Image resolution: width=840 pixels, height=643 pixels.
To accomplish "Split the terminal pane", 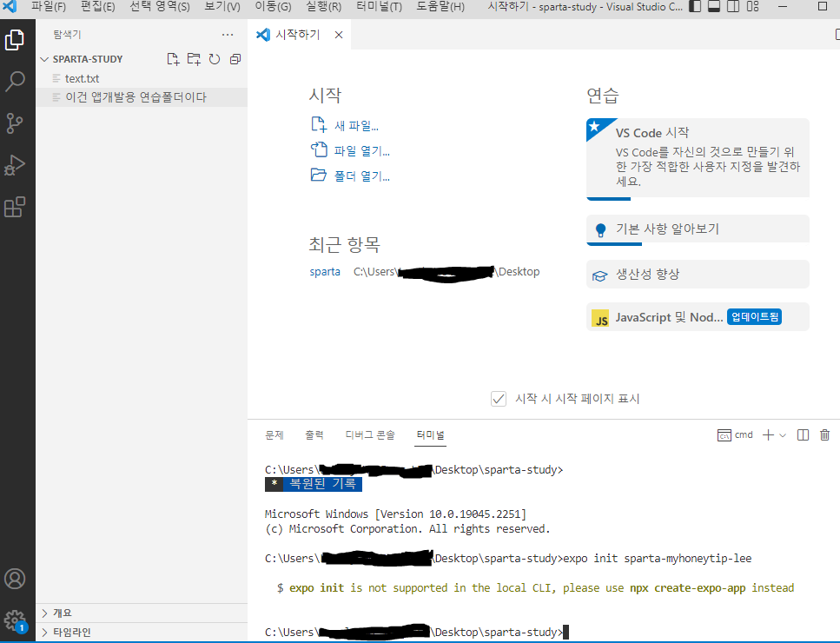I will (803, 435).
